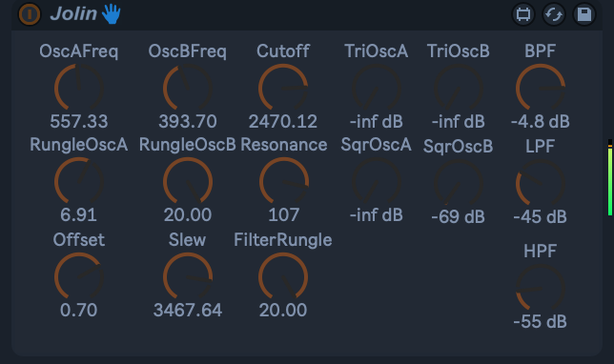Click the hot-swap preset circular arrows icon
This screenshot has height=364, width=614.
click(554, 15)
